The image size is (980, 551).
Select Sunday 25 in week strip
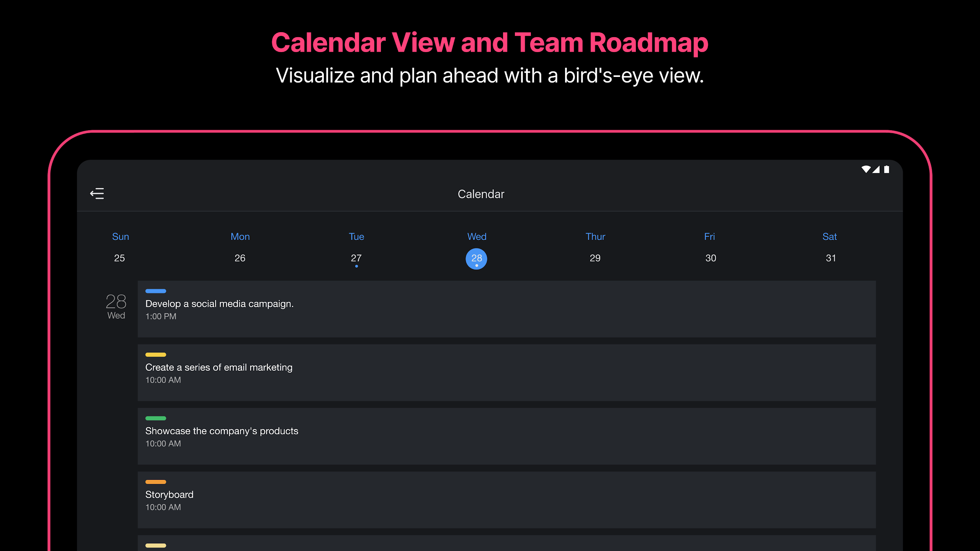[119, 258]
